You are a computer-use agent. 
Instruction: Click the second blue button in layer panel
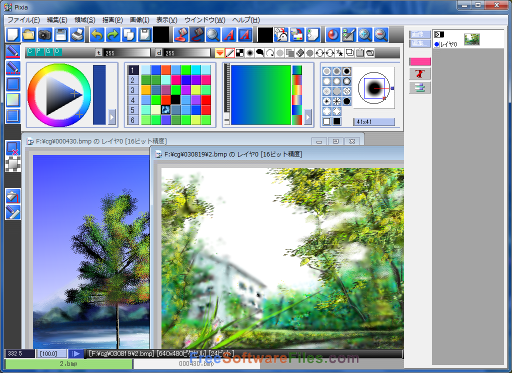point(419,43)
